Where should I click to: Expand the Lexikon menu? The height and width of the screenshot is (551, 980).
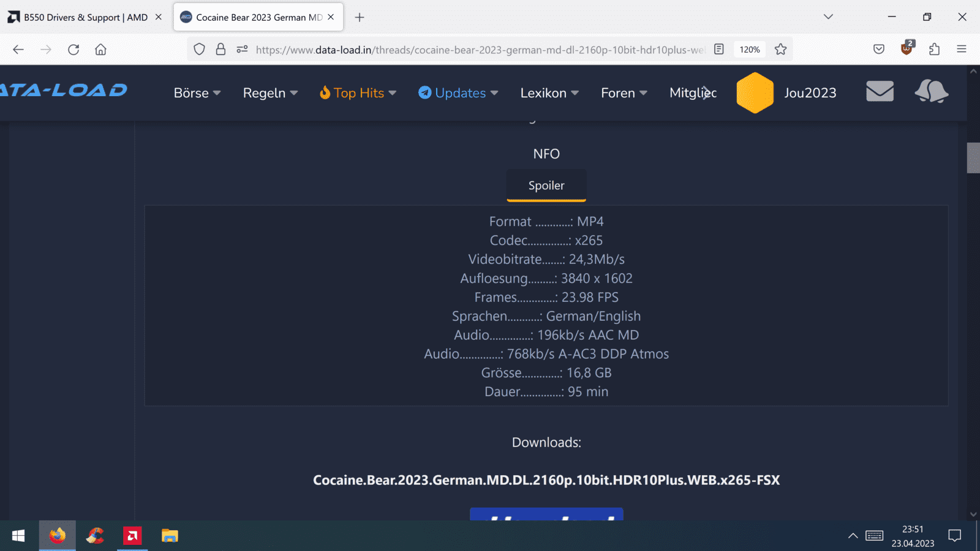[549, 93]
